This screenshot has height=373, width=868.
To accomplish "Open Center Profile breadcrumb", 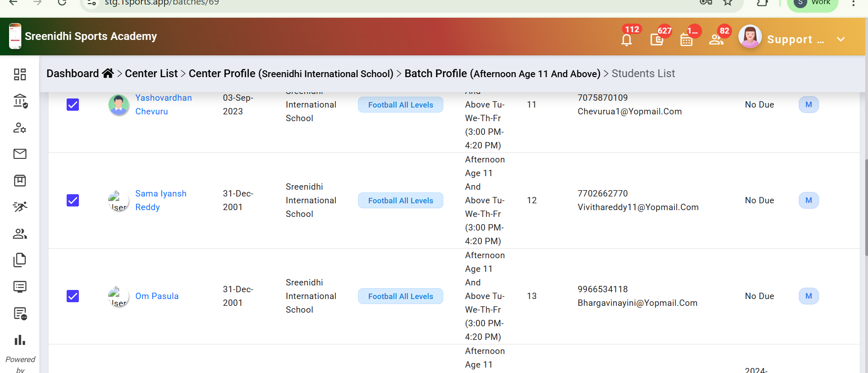I will (x=291, y=74).
